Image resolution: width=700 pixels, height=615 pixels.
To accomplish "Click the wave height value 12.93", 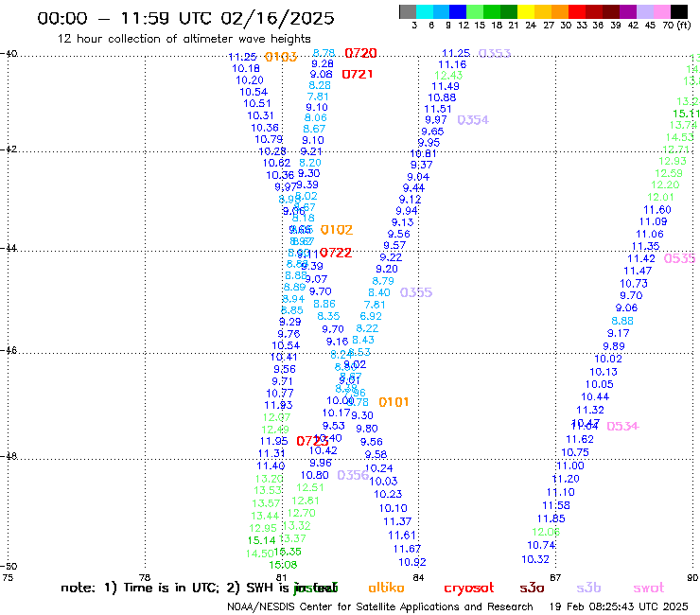I will (x=673, y=161).
